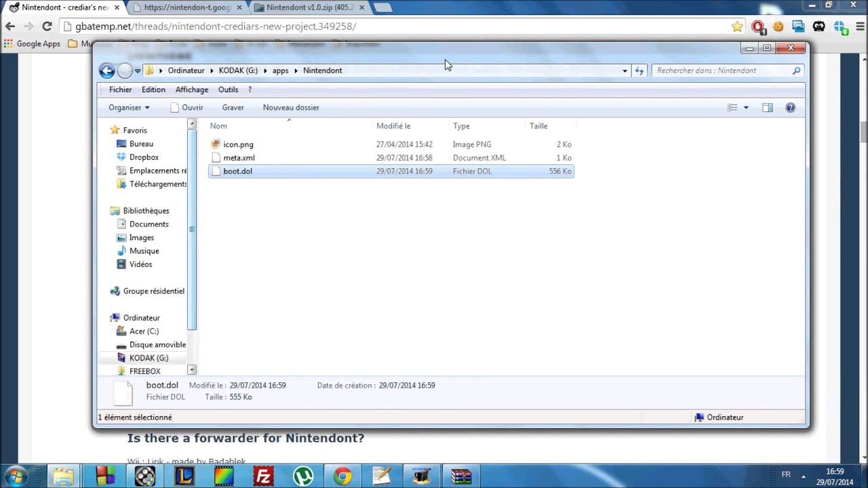Open the Fichier menu

120,89
